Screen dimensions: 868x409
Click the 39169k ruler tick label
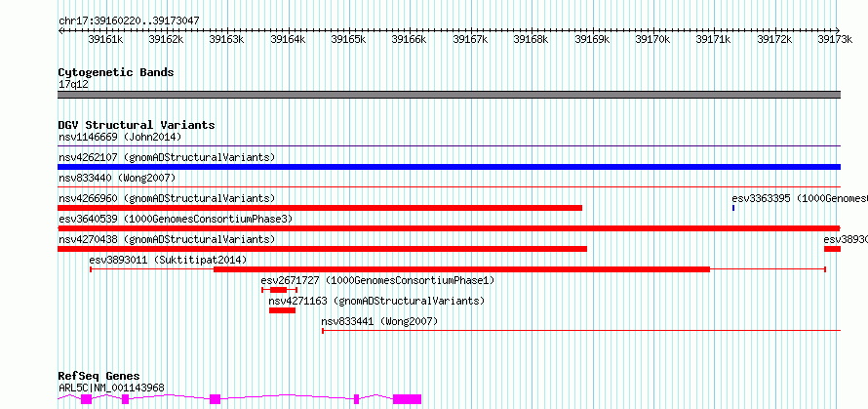(592, 39)
